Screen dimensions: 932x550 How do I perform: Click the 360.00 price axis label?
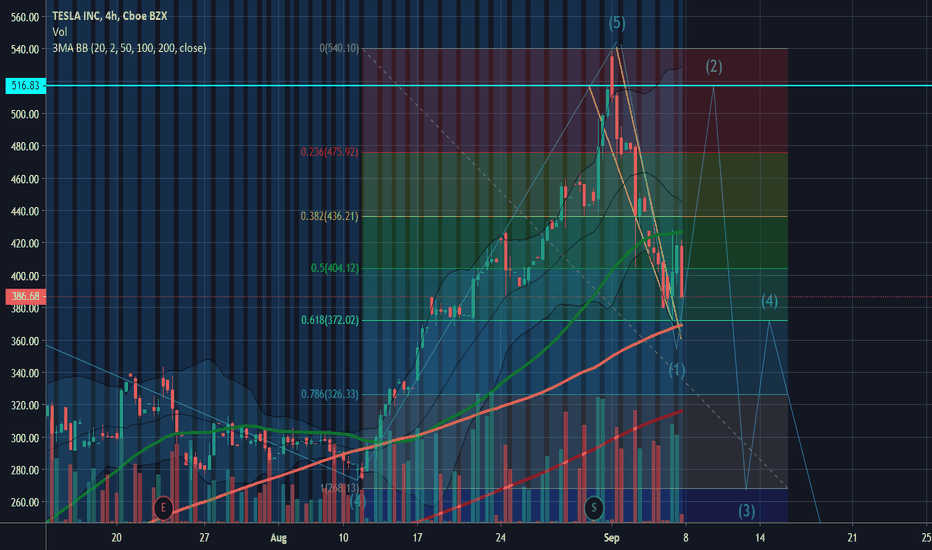25,341
